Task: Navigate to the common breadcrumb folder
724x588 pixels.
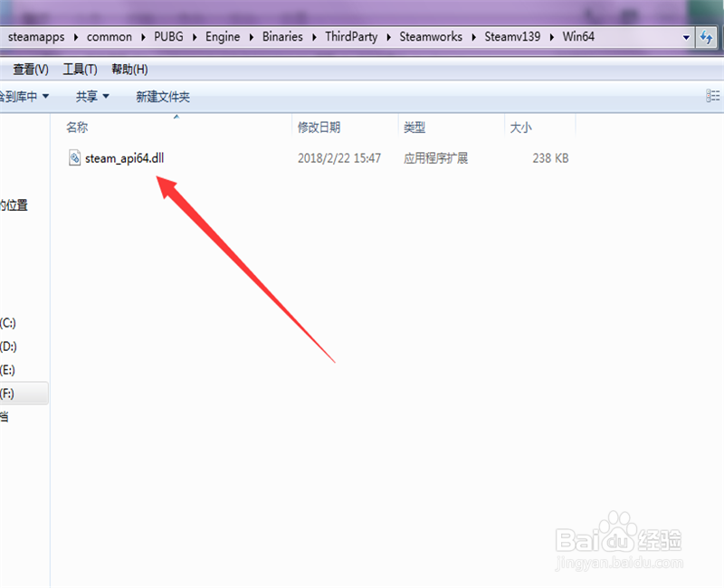Action: click(x=109, y=37)
